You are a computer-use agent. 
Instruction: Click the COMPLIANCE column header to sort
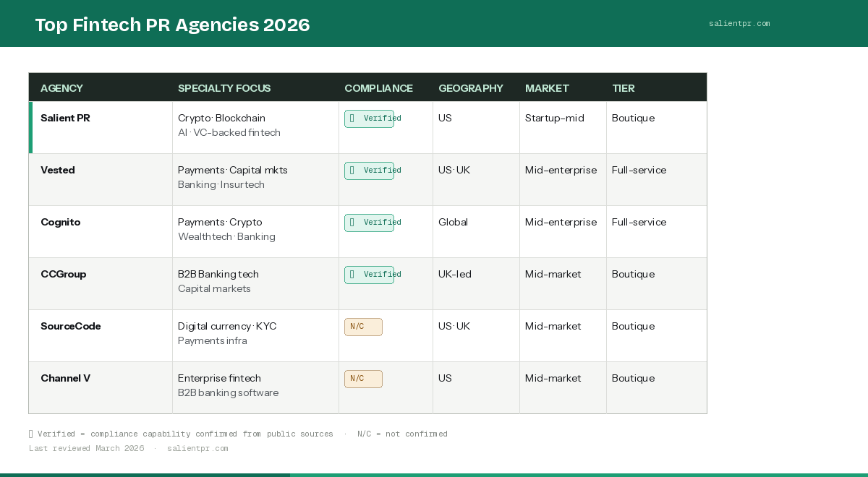(378, 87)
